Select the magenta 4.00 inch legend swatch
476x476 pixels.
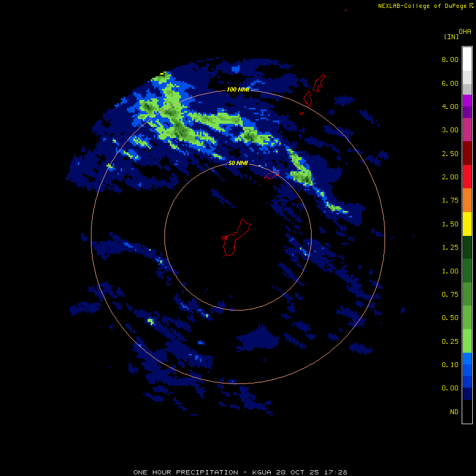click(467, 101)
